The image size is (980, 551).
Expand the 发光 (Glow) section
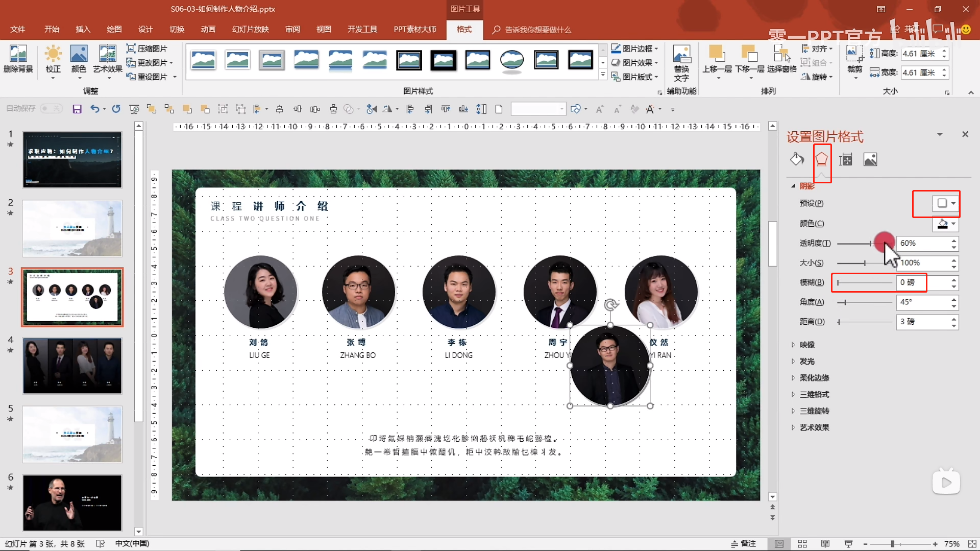coord(793,361)
